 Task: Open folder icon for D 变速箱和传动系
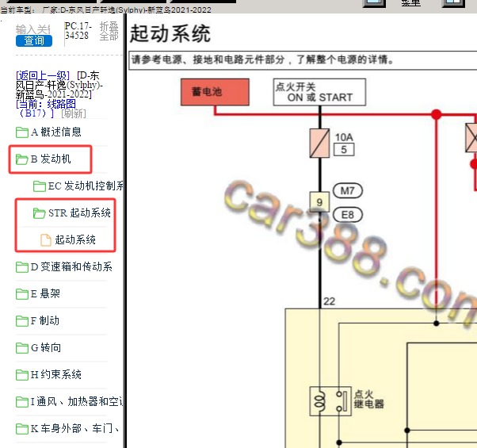pyautogui.click(x=22, y=267)
